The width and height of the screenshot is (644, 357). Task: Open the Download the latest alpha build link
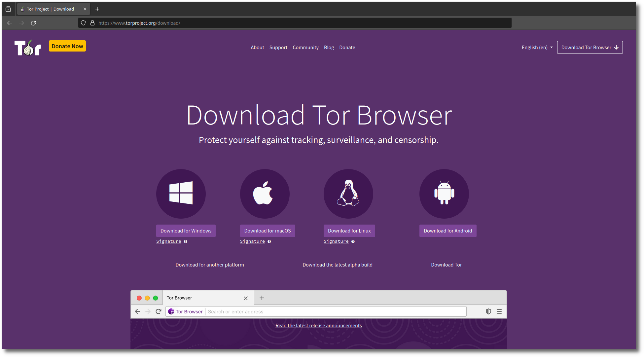point(338,265)
